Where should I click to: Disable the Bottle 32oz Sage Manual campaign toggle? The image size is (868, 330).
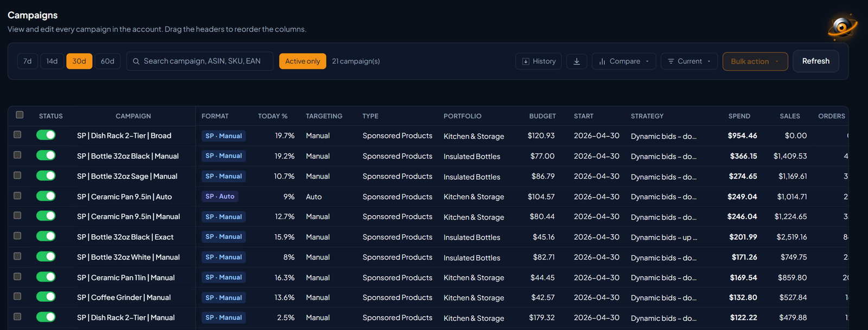point(46,176)
